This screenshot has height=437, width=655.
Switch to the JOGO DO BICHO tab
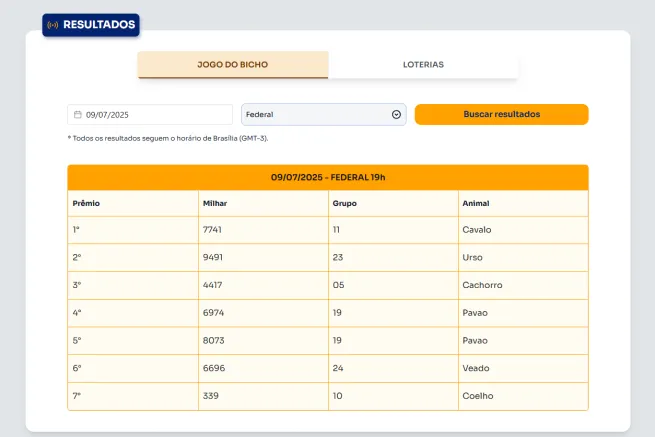(x=233, y=65)
